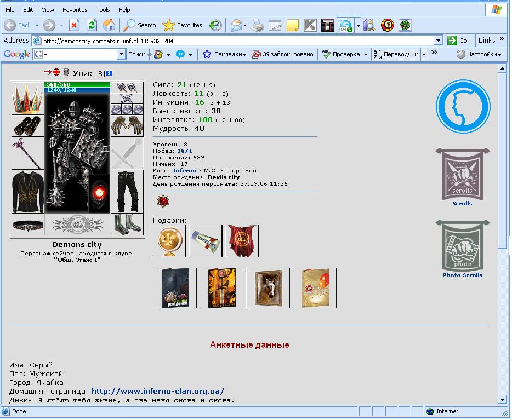Image resolution: width=512 pixels, height=420 pixels.
Task: Open the Favorites menu
Action: click(x=75, y=10)
